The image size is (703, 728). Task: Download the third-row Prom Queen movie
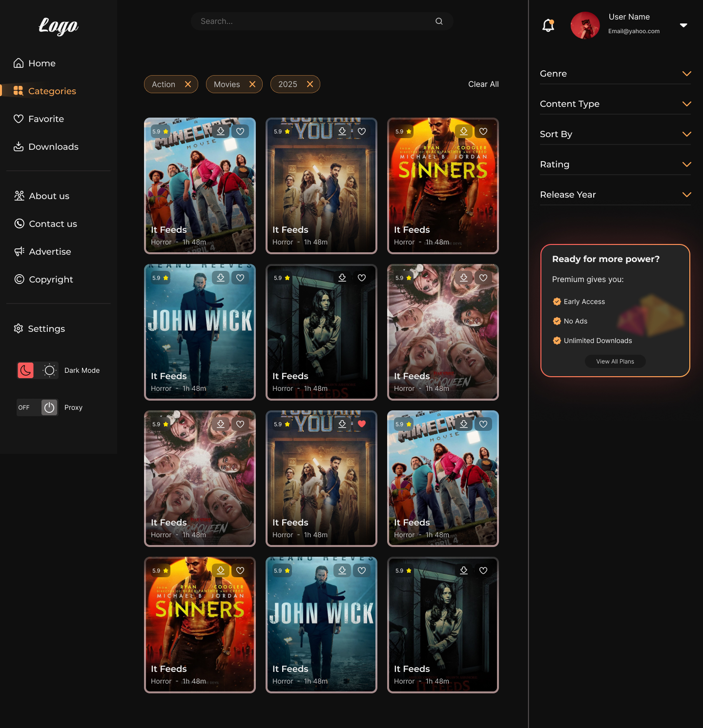(x=221, y=424)
